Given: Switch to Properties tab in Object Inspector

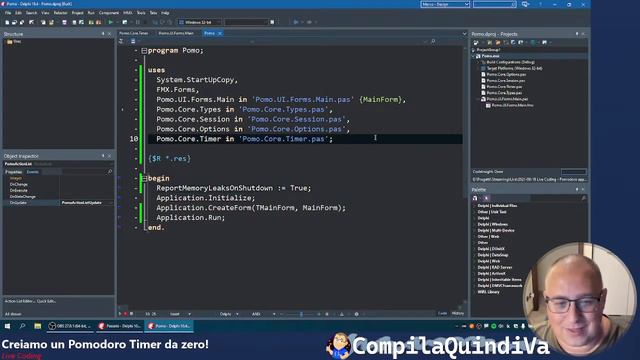Looking at the screenshot, I should coord(13,172).
